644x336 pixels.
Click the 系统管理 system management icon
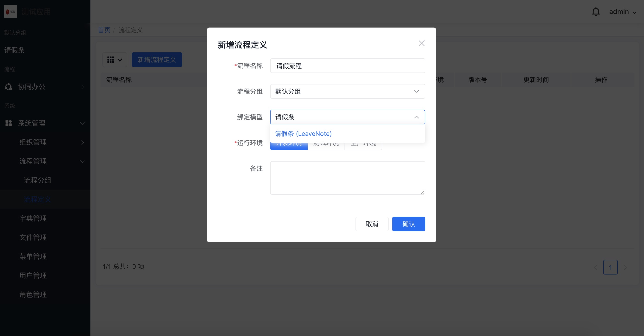point(8,123)
